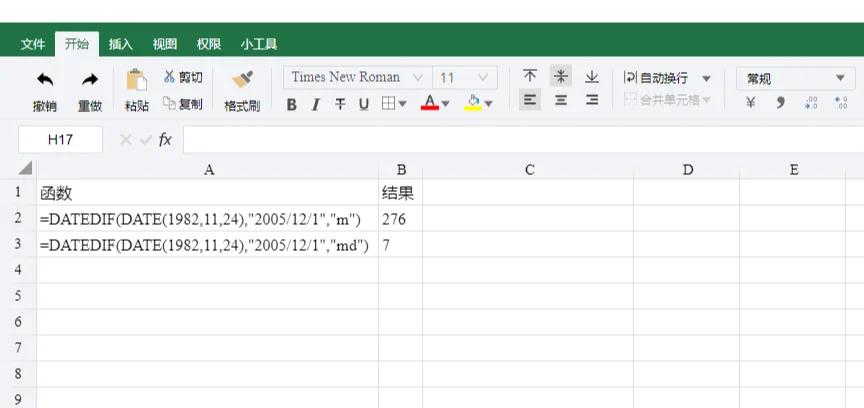
Task: Toggle italic formatting (I)
Action: click(316, 104)
